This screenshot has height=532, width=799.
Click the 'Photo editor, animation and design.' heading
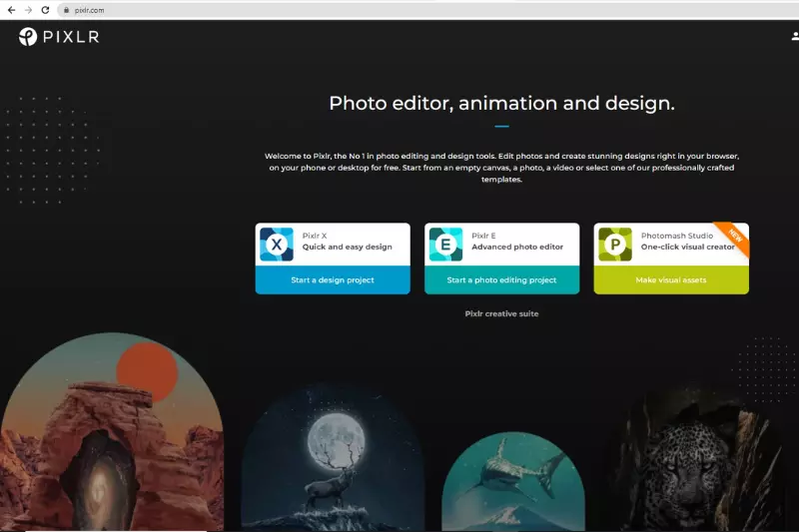(502, 104)
